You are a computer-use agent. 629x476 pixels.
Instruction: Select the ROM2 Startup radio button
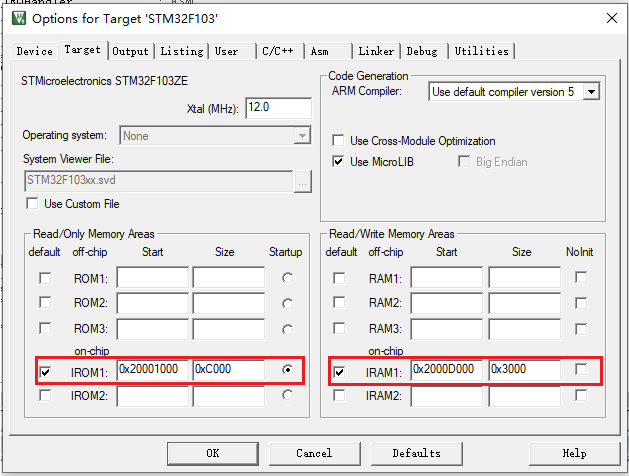[287, 304]
